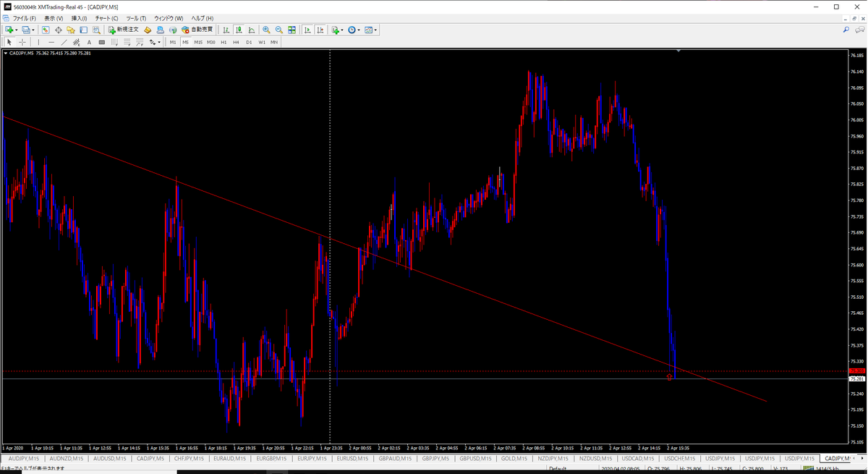Tile chart windows with grid icon
Screen dimensions: 868x474
pos(292,30)
